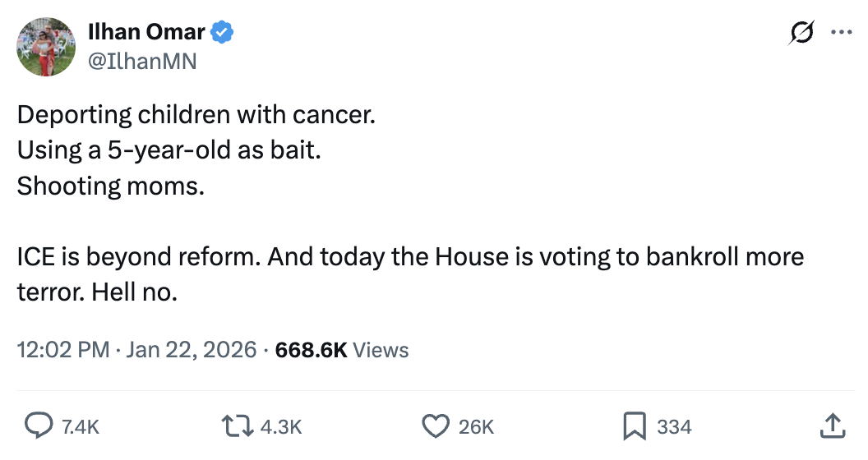
Task: Click the 26K likes count
Action: pyautogui.click(x=476, y=426)
